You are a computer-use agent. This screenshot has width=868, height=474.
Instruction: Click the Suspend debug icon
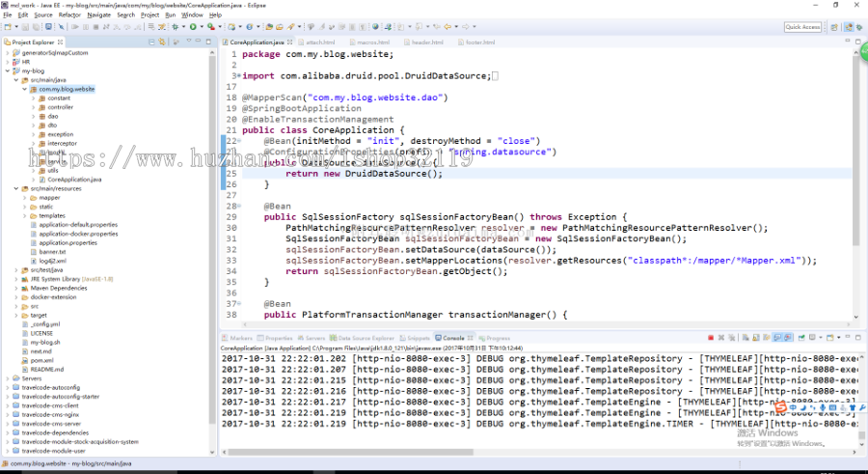coord(85,27)
